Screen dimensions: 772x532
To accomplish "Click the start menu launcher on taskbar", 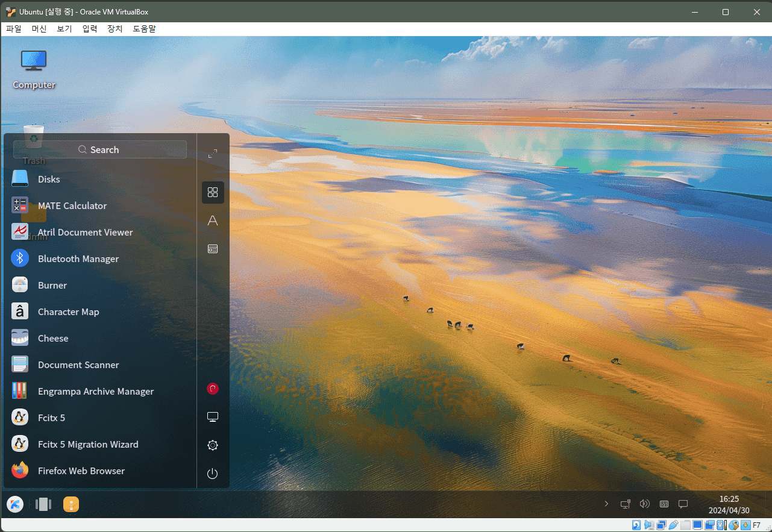I will tap(15, 504).
